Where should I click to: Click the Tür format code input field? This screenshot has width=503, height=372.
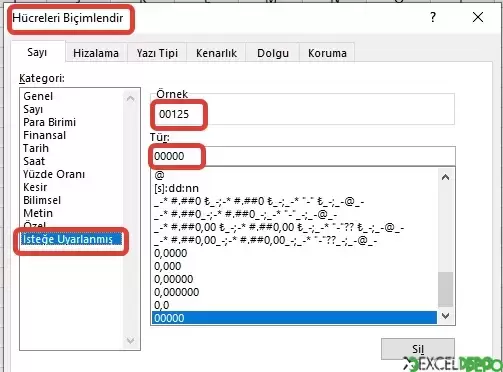[x=303, y=156]
